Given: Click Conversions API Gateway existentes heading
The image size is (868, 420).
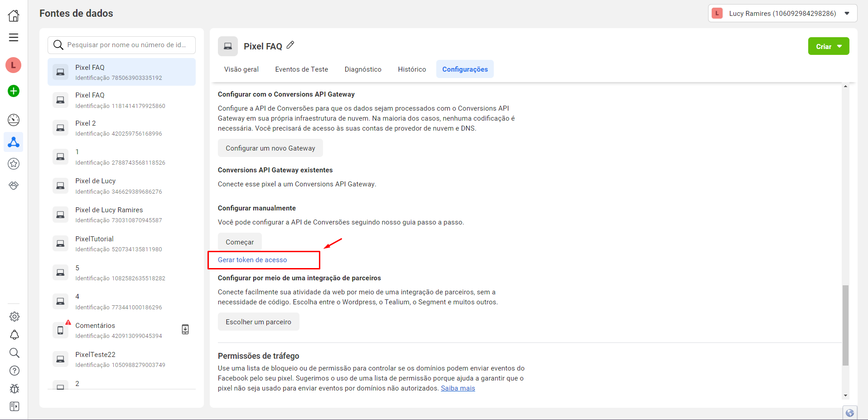Looking at the screenshot, I should click(275, 170).
